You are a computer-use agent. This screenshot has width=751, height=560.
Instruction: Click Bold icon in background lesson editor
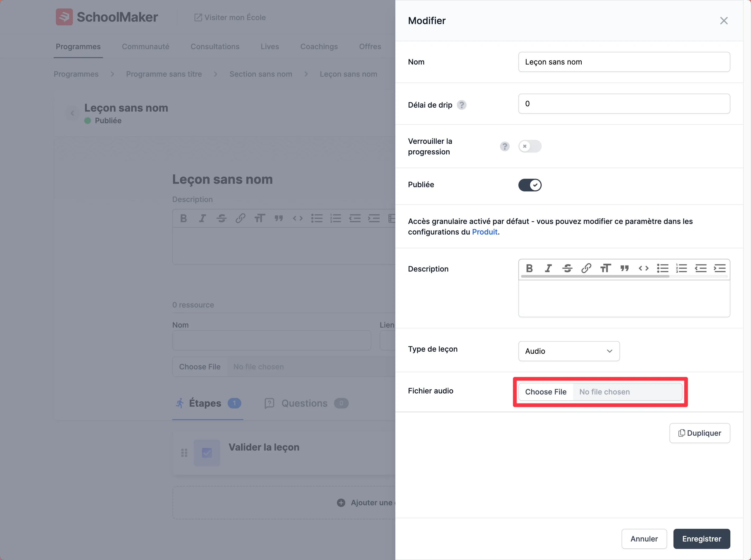[183, 218]
